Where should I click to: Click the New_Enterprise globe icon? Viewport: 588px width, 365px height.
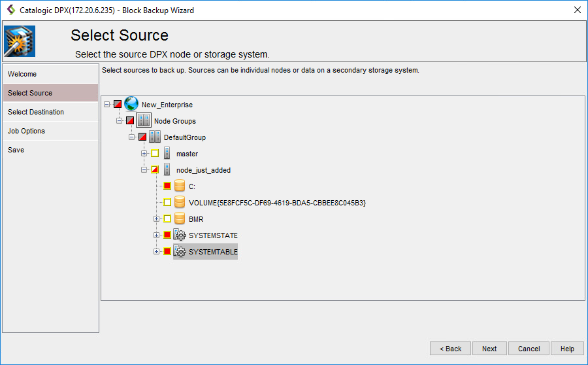pos(131,104)
